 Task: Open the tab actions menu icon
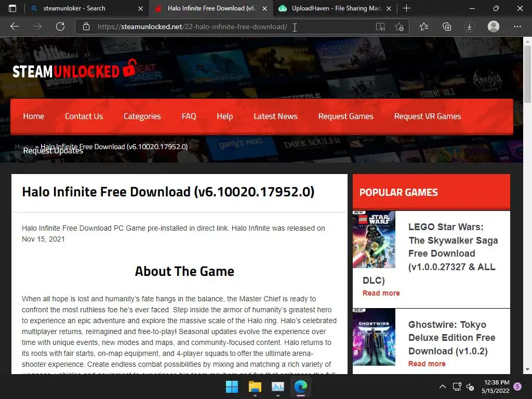coord(12,8)
